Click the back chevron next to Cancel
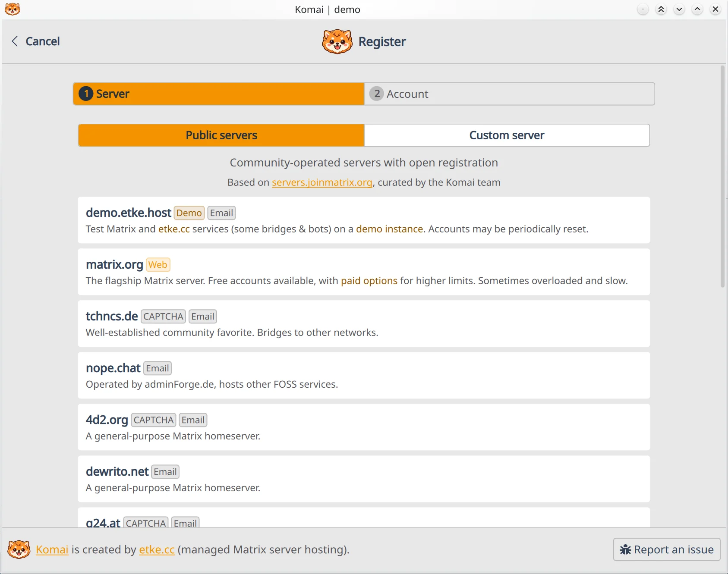The image size is (728, 574). pyautogui.click(x=15, y=41)
